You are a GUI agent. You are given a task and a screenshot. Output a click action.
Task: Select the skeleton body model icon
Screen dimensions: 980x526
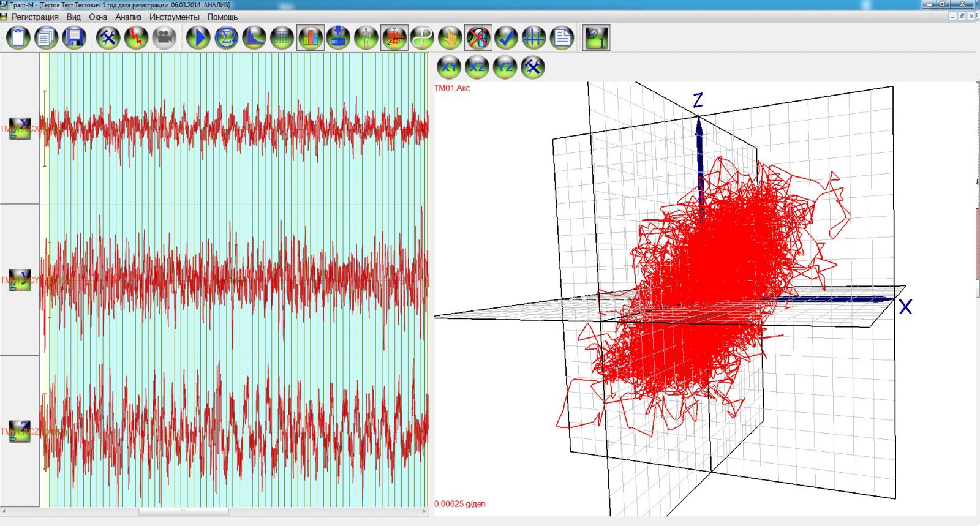coord(366,38)
